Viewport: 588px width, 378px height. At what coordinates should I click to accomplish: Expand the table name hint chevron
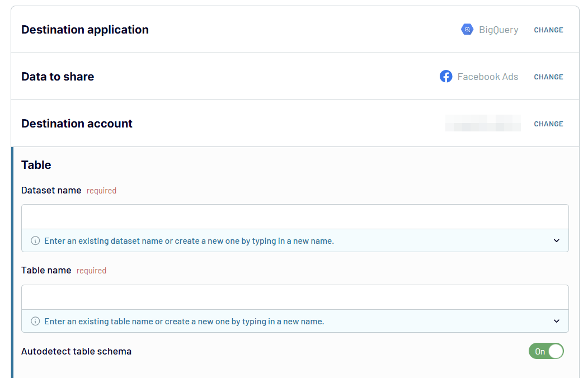557,321
